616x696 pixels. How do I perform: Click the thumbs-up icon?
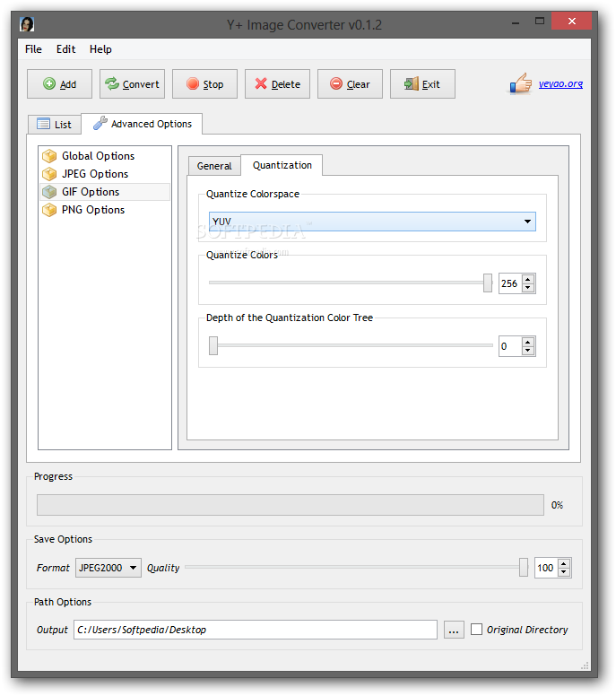click(521, 83)
